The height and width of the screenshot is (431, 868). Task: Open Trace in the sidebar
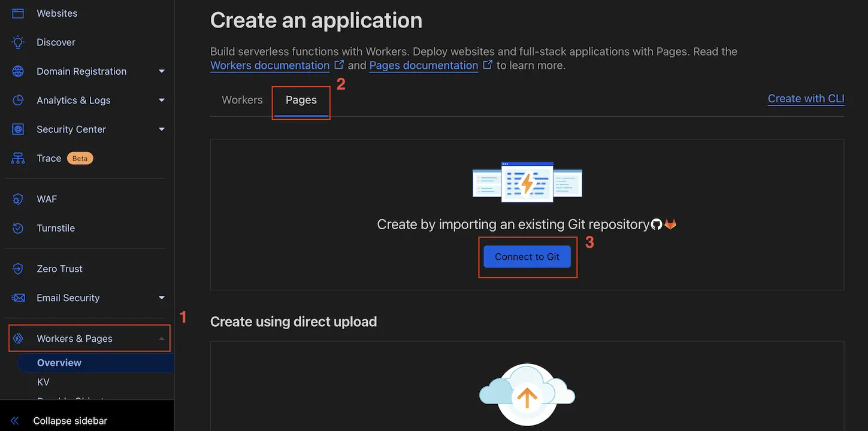(x=49, y=159)
